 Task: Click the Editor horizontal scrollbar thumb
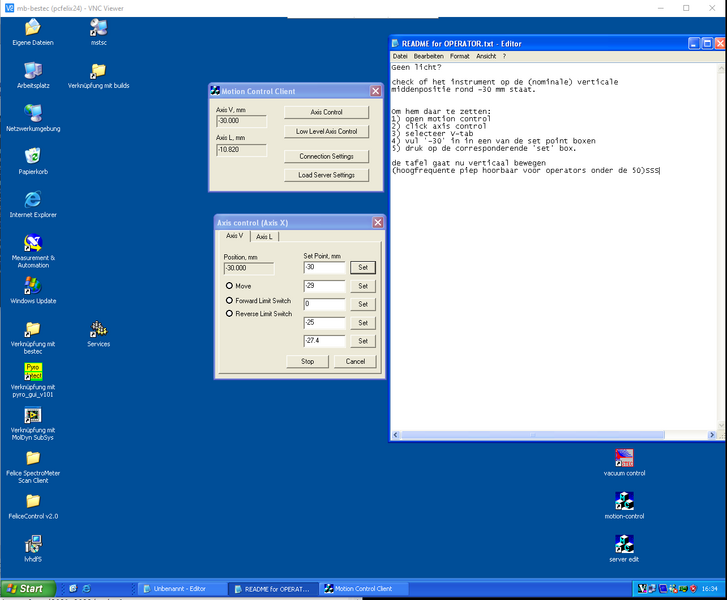(532, 435)
